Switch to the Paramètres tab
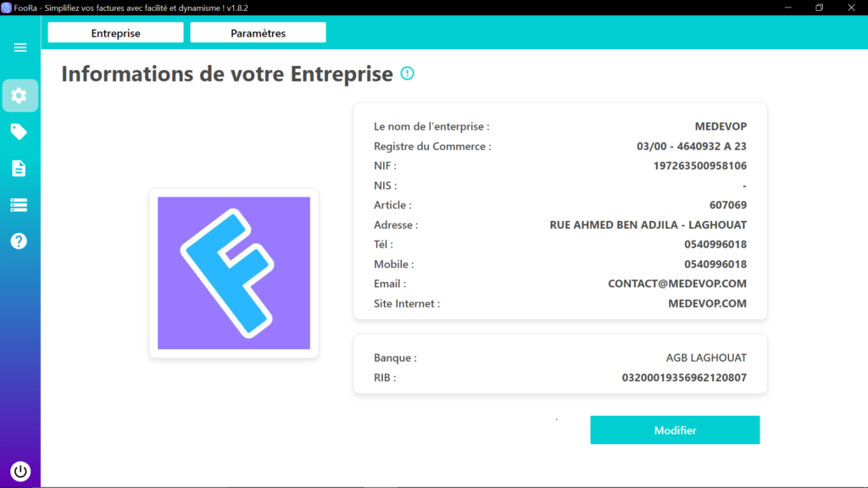868x488 pixels. pos(258,33)
